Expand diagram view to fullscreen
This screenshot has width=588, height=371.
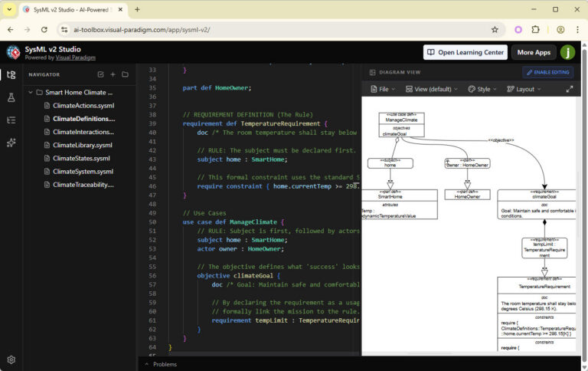coord(570,89)
